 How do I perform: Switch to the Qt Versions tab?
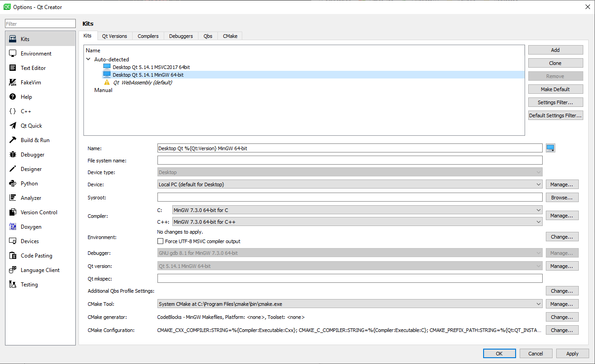(114, 36)
